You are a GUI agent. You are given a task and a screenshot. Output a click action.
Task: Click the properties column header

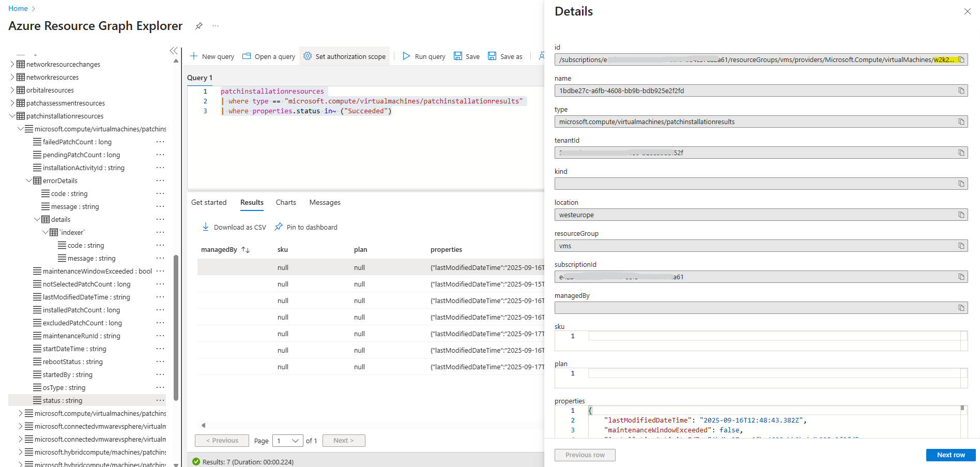click(x=446, y=250)
